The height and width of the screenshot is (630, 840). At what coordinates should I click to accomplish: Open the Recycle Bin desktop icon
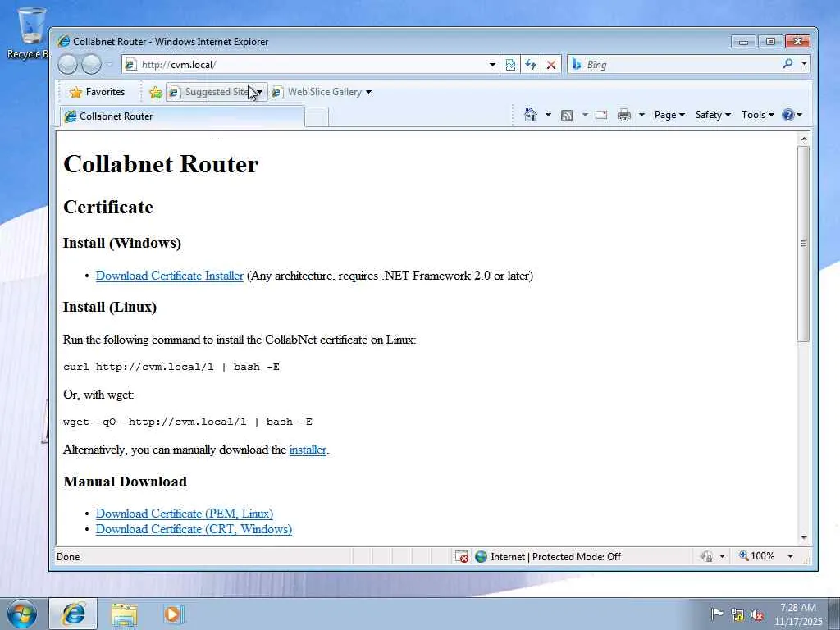(x=30, y=33)
